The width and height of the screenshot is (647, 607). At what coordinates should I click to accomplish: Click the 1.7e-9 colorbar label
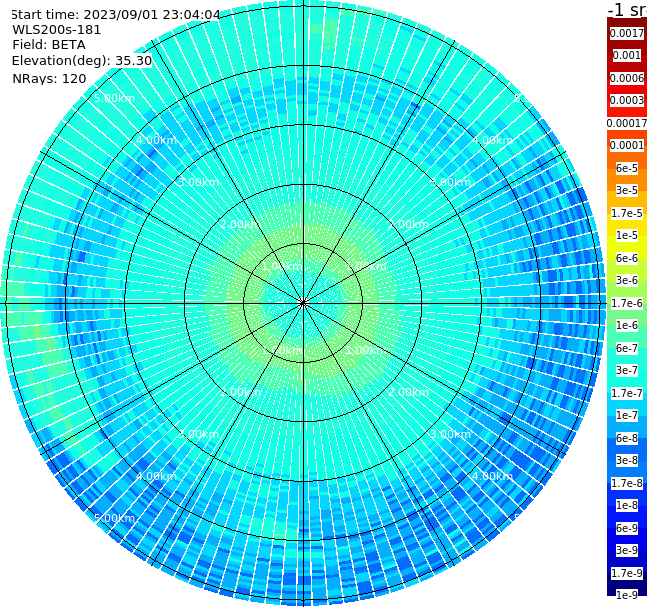627,573
